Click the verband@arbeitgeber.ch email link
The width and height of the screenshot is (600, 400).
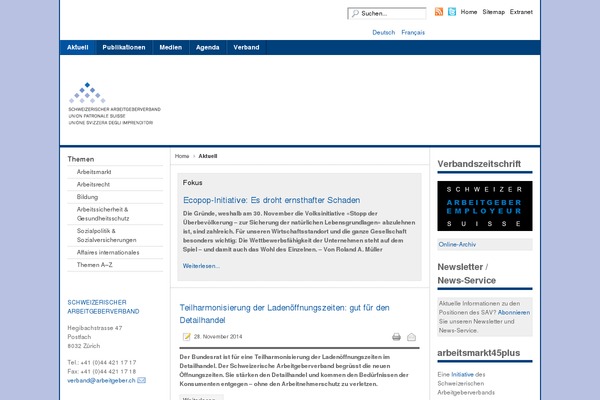(101, 380)
